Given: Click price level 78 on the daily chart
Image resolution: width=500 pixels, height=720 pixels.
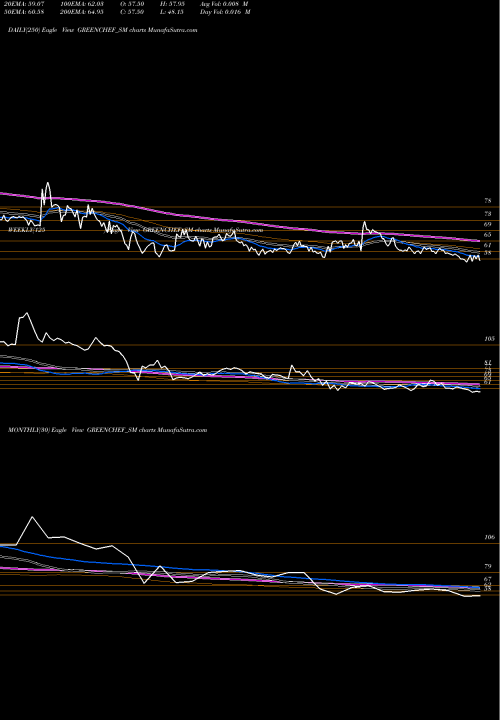Looking at the screenshot, I should pyautogui.click(x=488, y=201).
